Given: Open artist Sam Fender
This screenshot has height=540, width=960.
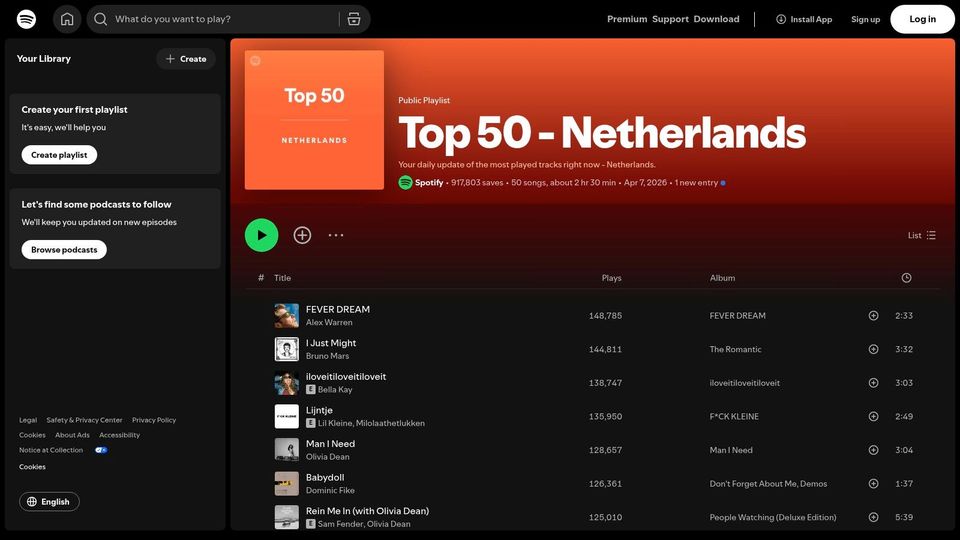Looking at the screenshot, I should [x=339, y=525].
